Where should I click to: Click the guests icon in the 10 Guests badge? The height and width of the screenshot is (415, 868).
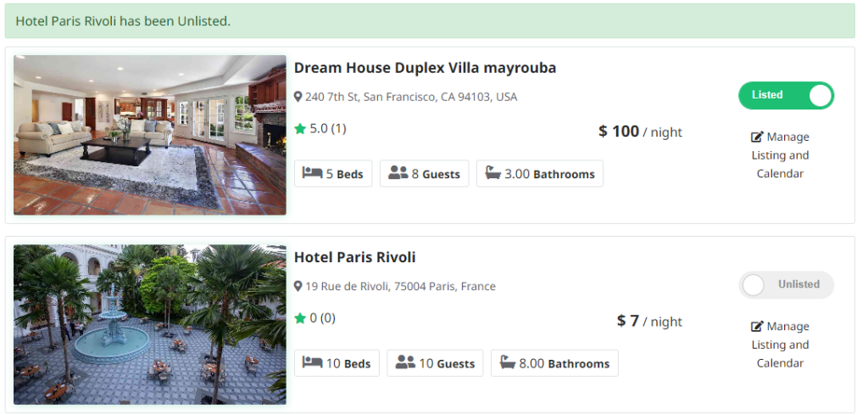click(405, 363)
